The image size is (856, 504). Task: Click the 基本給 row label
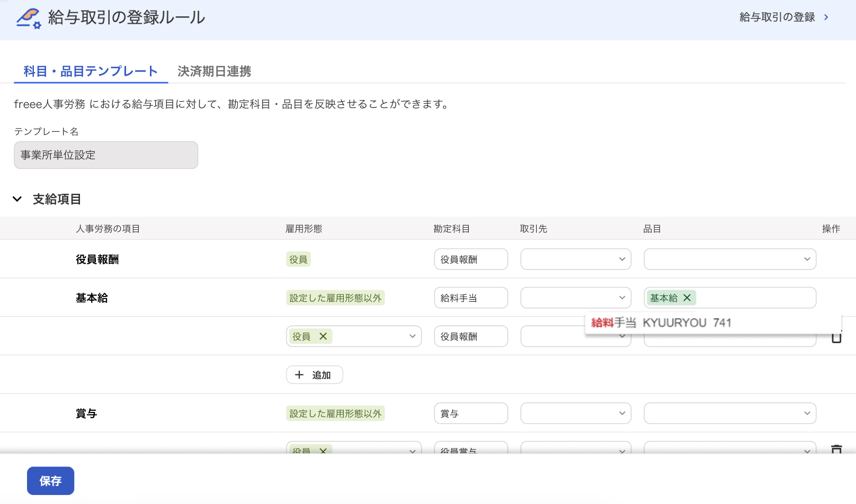[92, 298]
